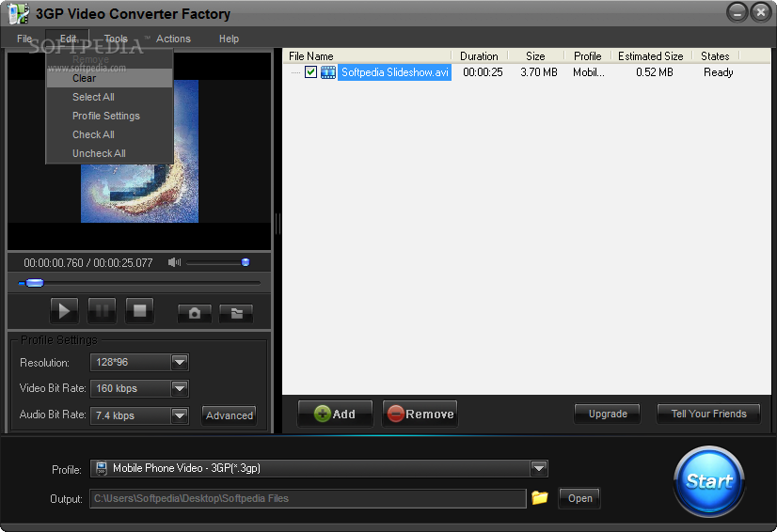
Task: Click the Advanced settings button
Action: click(230, 415)
